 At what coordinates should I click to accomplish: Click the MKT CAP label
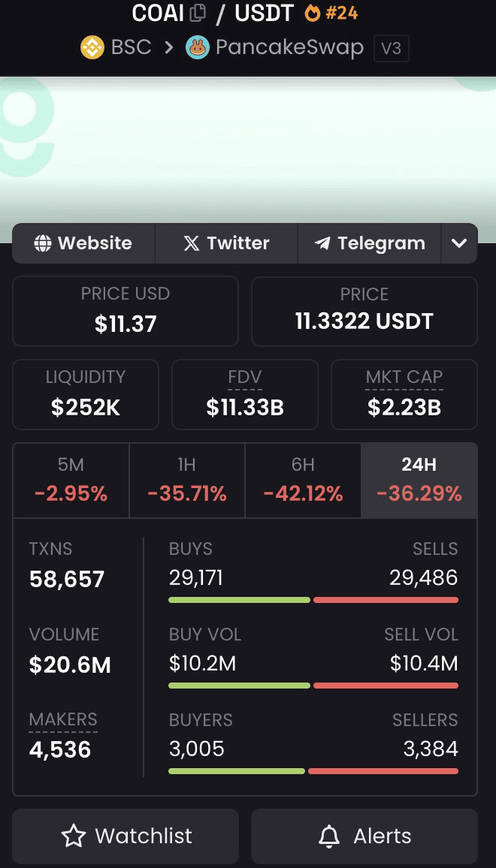click(404, 378)
